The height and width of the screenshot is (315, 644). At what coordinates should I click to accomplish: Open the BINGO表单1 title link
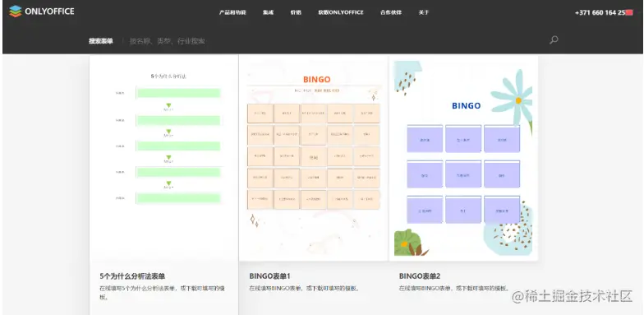[x=269, y=276]
